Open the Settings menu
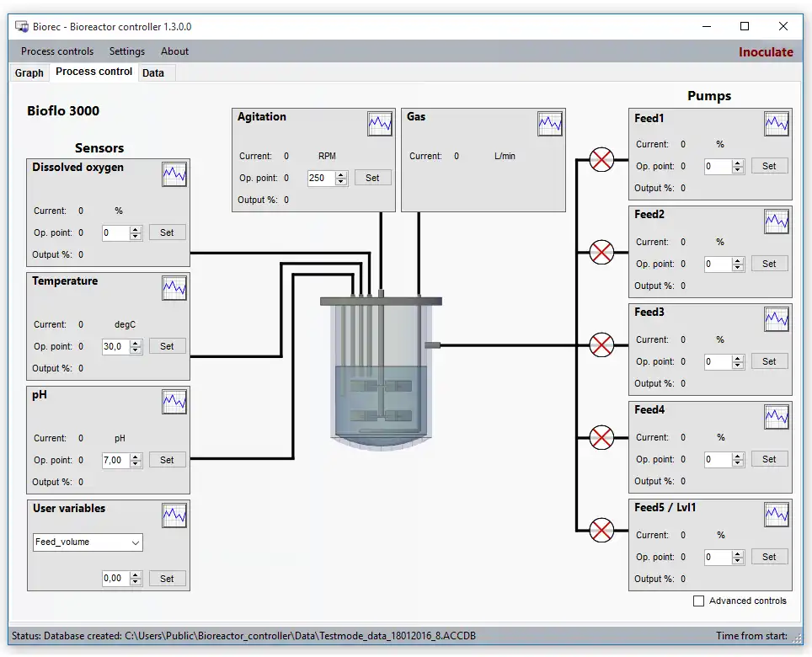 click(x=127, y=51)
